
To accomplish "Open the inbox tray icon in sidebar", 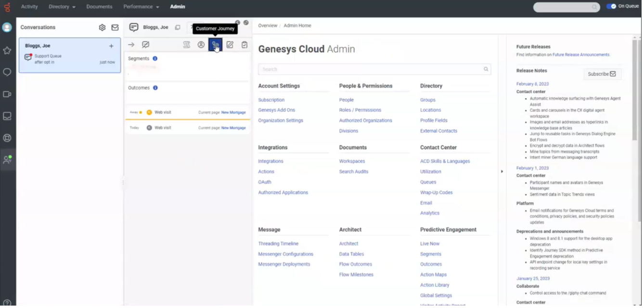I will (7, 116).
